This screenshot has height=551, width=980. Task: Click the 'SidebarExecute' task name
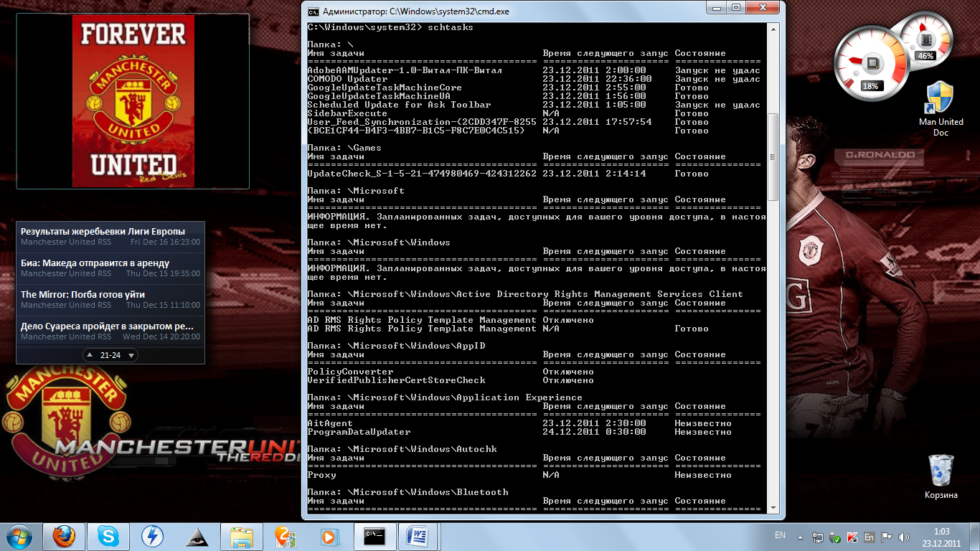coord(347,113)
